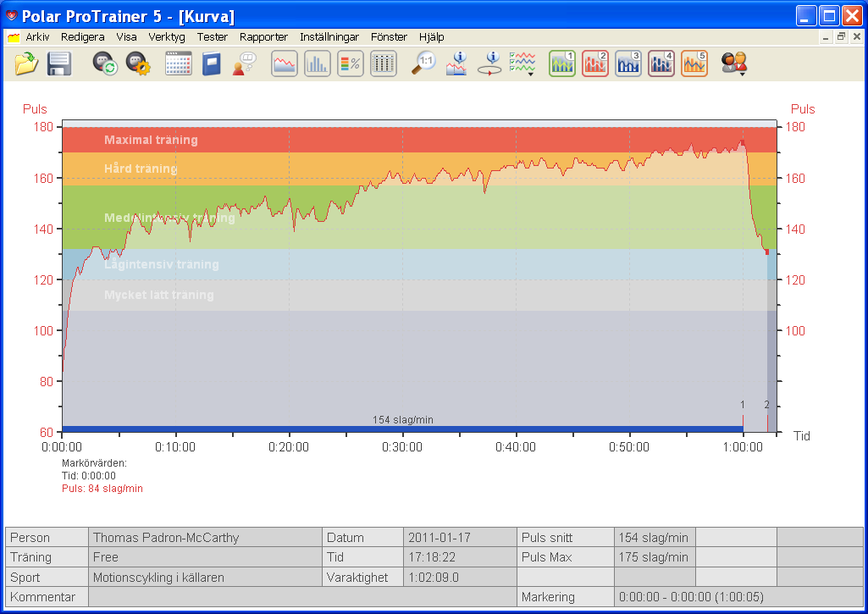The image size is (868, 614).
Task: Click the 1:1 magnifier zoom reset icon
Action: tap(423, 64)
